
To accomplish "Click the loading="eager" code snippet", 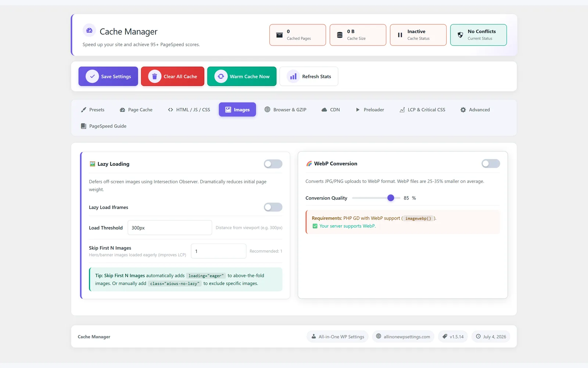I will click(206, 276).
